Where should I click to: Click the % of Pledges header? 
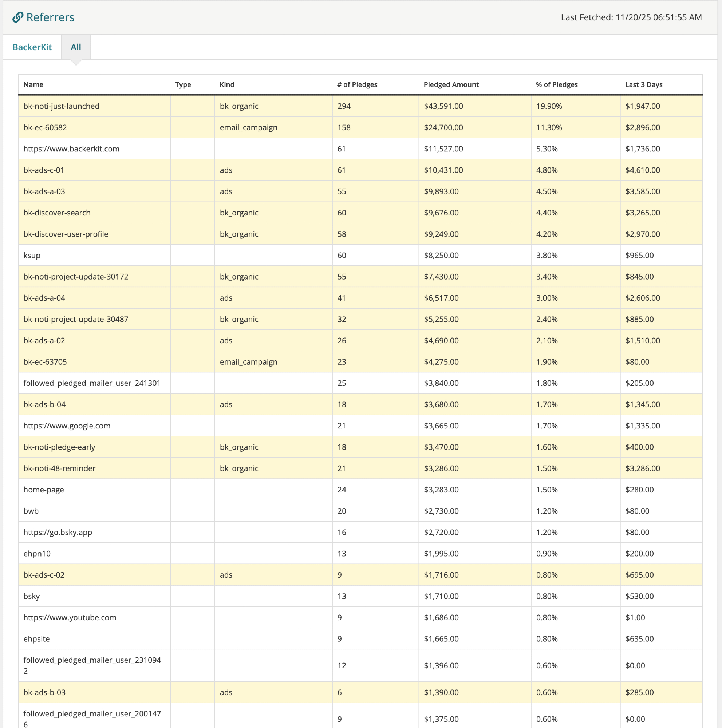pyautogui.click(x=556, y=84)
